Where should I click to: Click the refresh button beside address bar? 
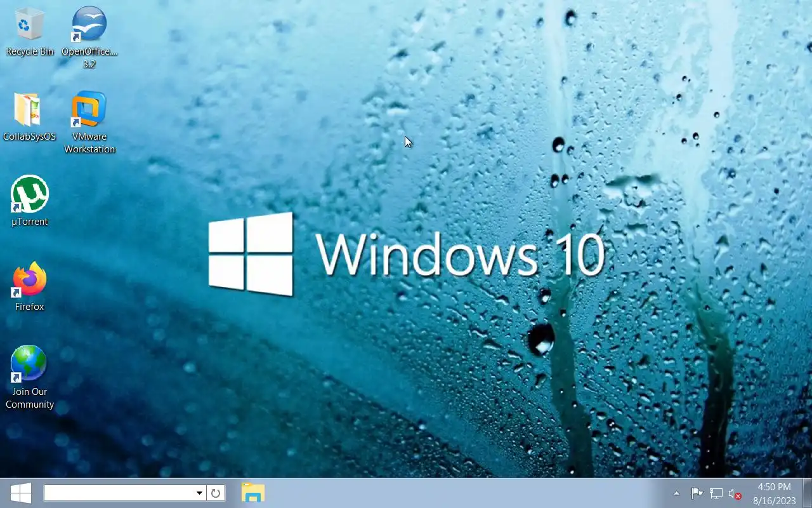[216, 493]
